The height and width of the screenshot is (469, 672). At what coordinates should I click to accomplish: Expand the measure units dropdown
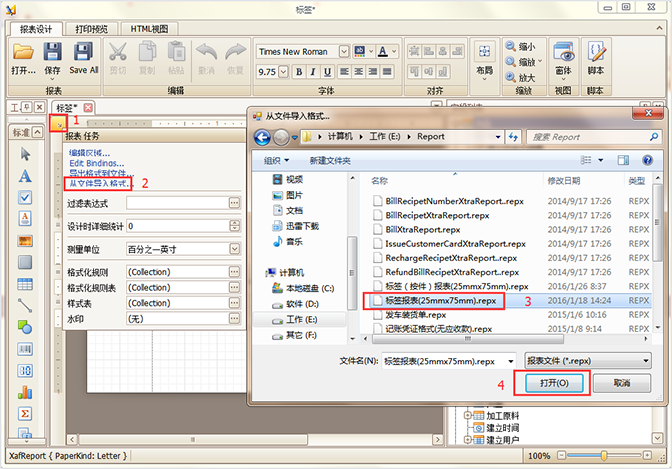click(x=234, y=248)
